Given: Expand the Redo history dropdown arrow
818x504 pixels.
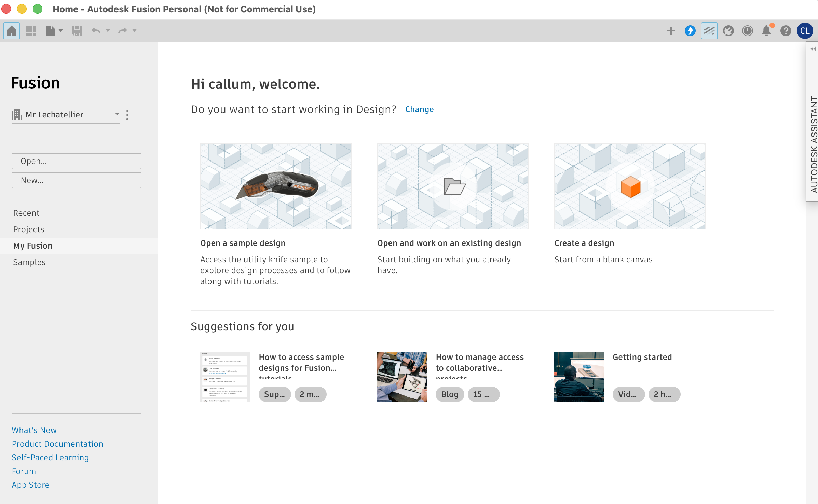Looking at the screenshot, I should click(x=135, y=30).
